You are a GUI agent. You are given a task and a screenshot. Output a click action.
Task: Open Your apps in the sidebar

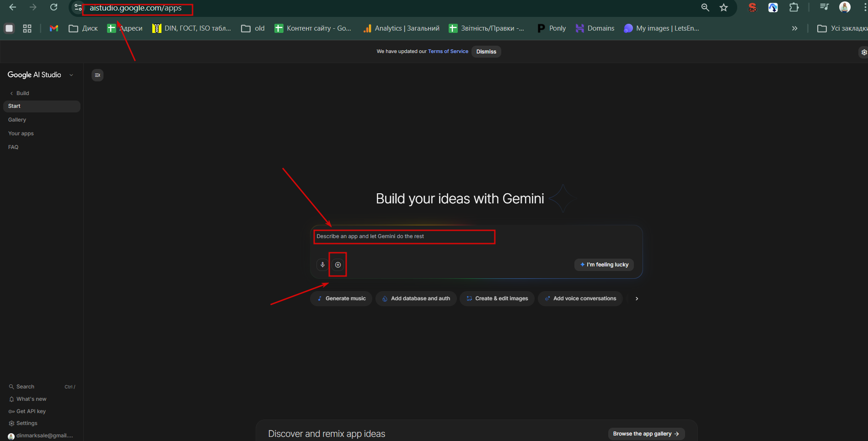tap(42, 133)
